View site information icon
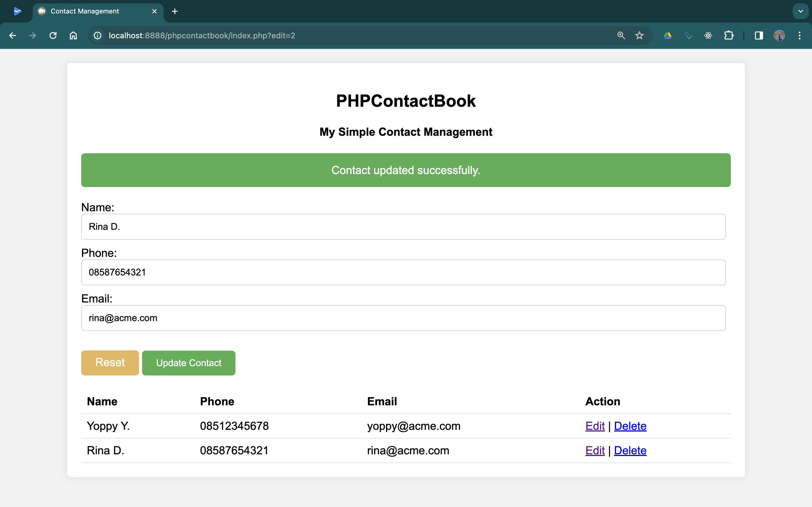This screenshot has height=507, width=812. point(98,35)
